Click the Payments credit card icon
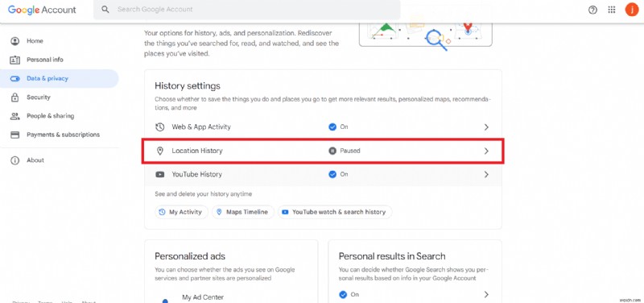This screenshot has height=303, width=644. point(15,135)
